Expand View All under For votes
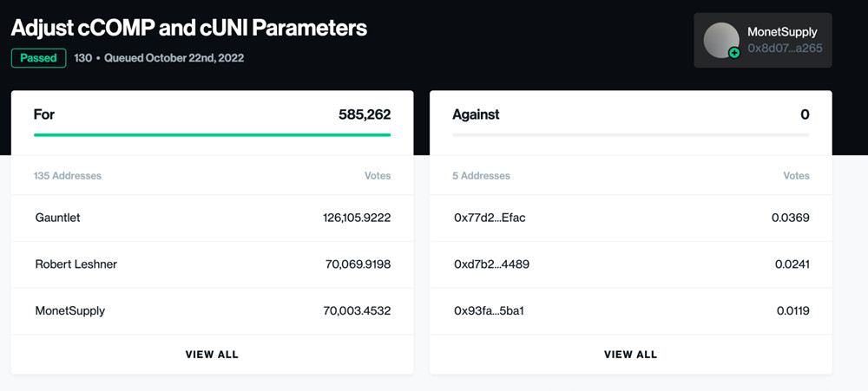This screenshot has width=868, height=391. 212,355
